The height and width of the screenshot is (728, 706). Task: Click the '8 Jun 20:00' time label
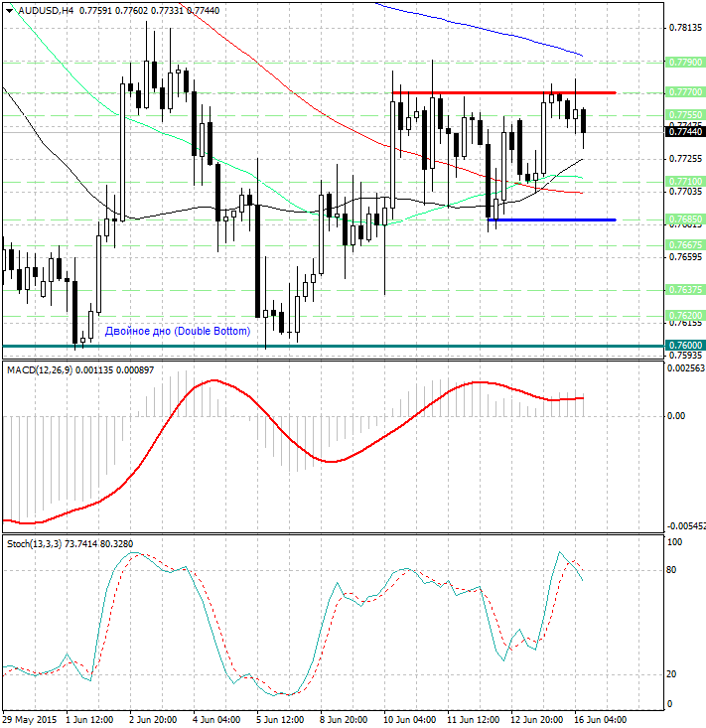point(344,720)
